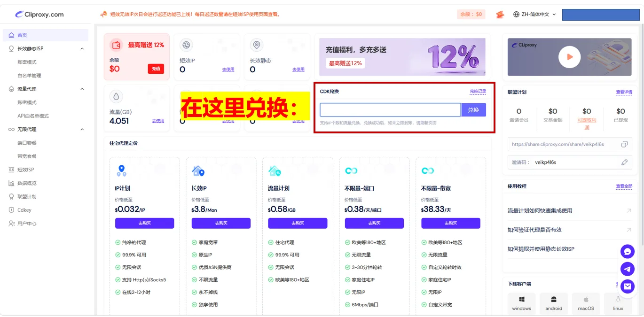The height and width of the screenshot is (317, 644).
Task: Play the Cliproxy intro video
Action: pos(569,57)
